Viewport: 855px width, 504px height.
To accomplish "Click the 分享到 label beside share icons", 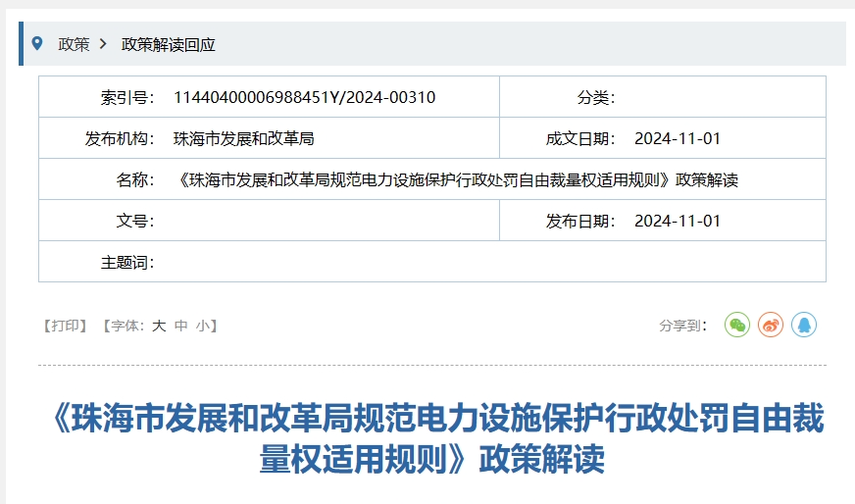I will [x=682, y=326].
